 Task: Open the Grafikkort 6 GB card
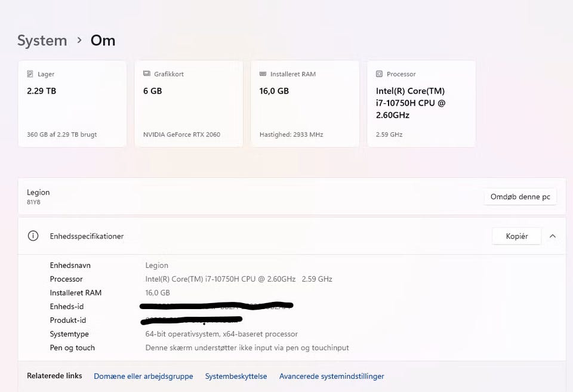tap(189, 104)
